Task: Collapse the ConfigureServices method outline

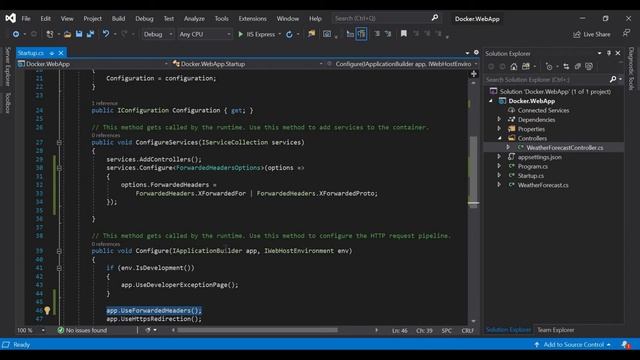Action: click(59, 142)
